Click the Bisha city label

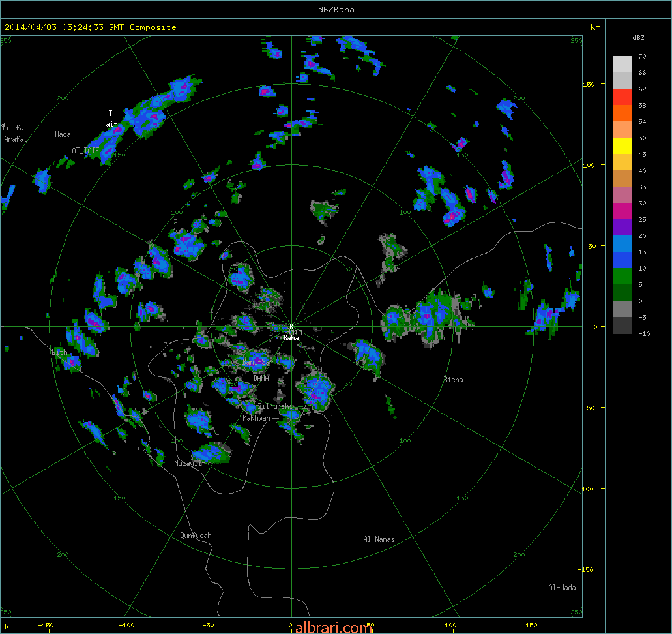453,380
